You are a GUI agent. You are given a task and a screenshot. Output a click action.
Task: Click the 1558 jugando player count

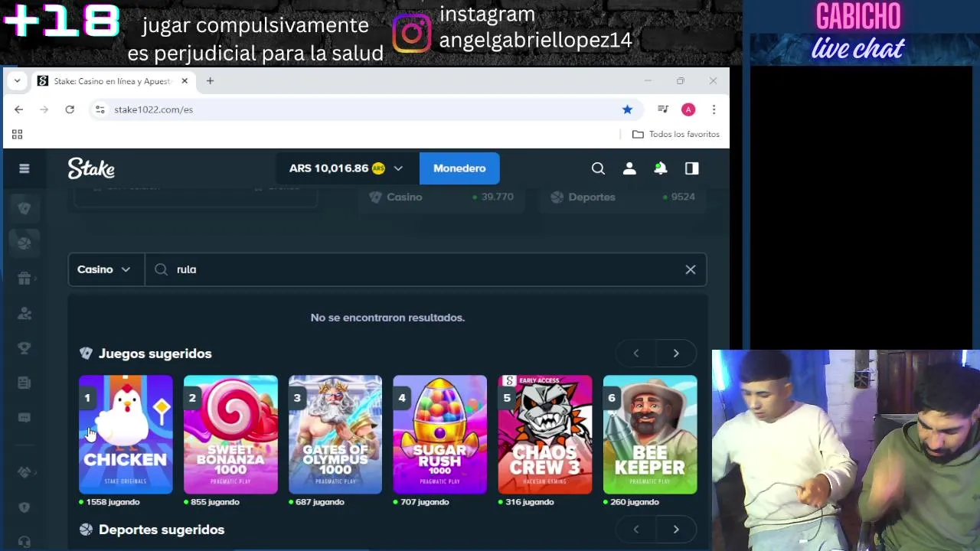click(113, 502)
